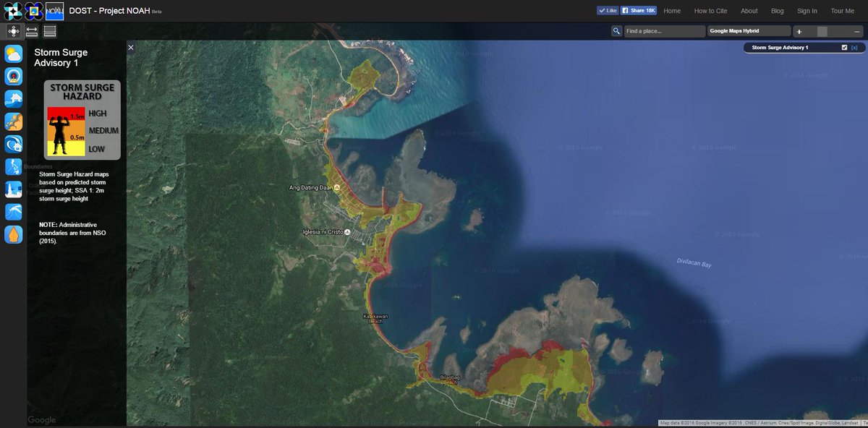Click the DOST - Project NOAH title

109,11
